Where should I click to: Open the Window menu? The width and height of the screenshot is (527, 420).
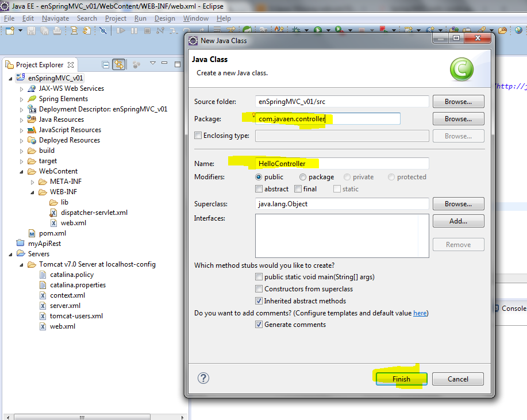coord(196,18)
